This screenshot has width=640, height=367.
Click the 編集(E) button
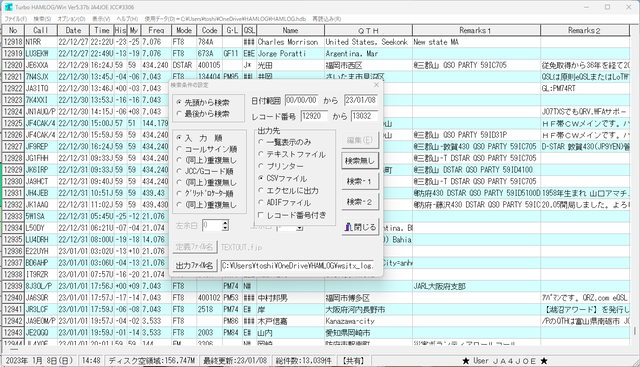coord(359,140)
